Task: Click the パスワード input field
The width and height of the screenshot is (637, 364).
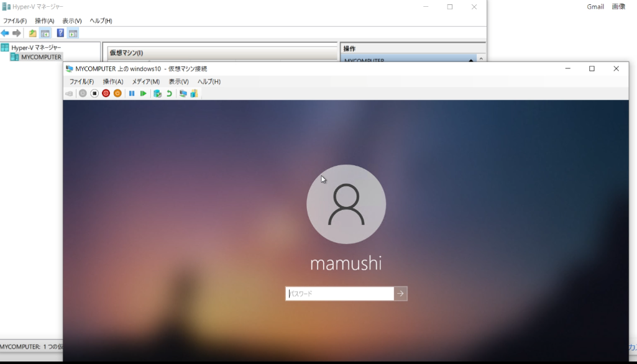Action: click(339, 294)
